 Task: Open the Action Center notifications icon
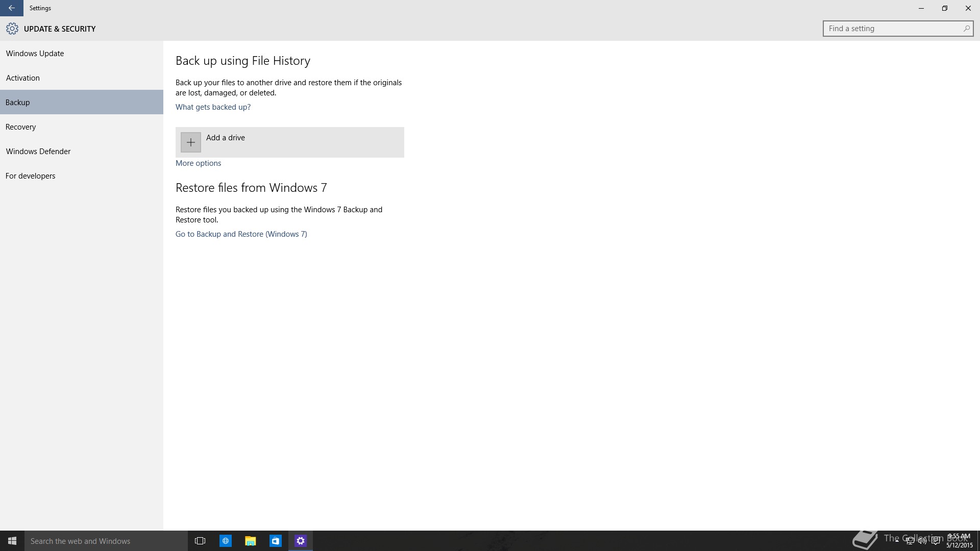pos(935,541)
